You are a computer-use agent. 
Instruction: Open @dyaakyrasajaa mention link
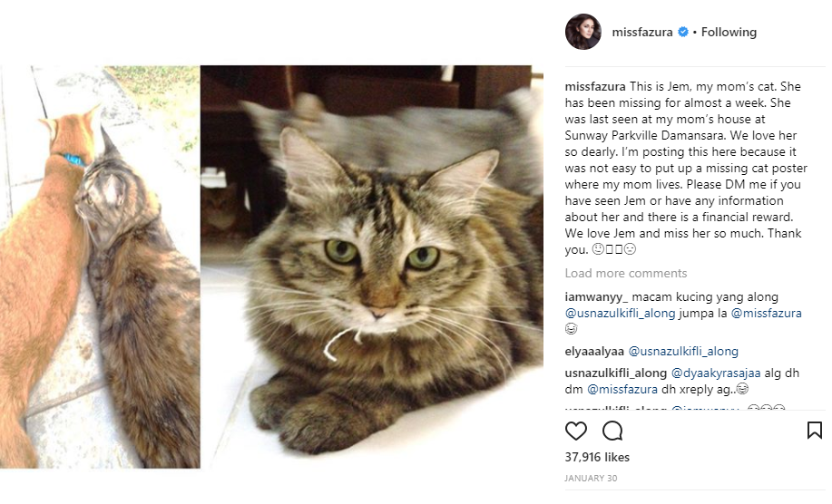pyautogui.click(x=716, y=373)
